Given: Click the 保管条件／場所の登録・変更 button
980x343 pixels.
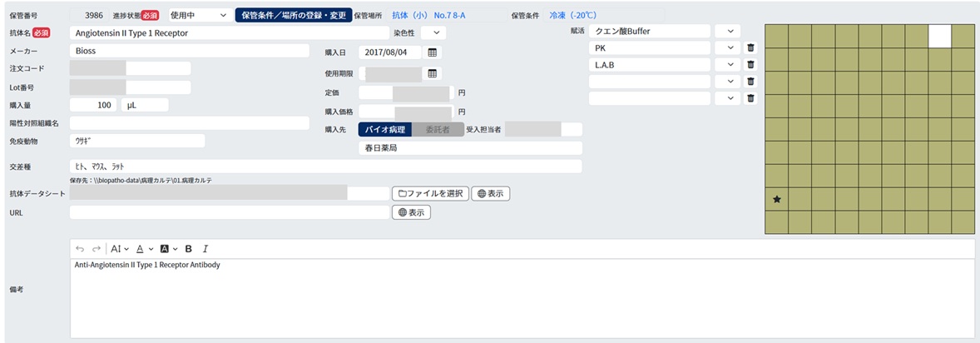Looking at the screenshot, I should pos(293,15).
